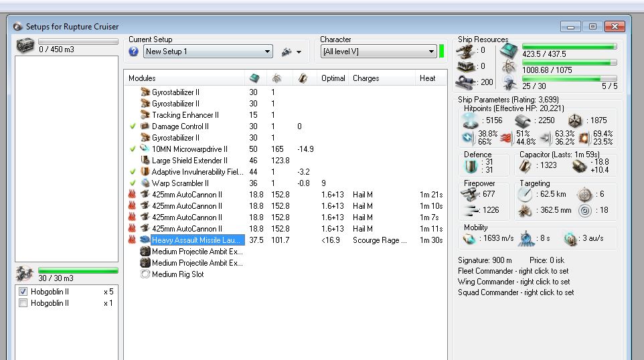
Task: Click the CPU icon column header
Action: 254,78
